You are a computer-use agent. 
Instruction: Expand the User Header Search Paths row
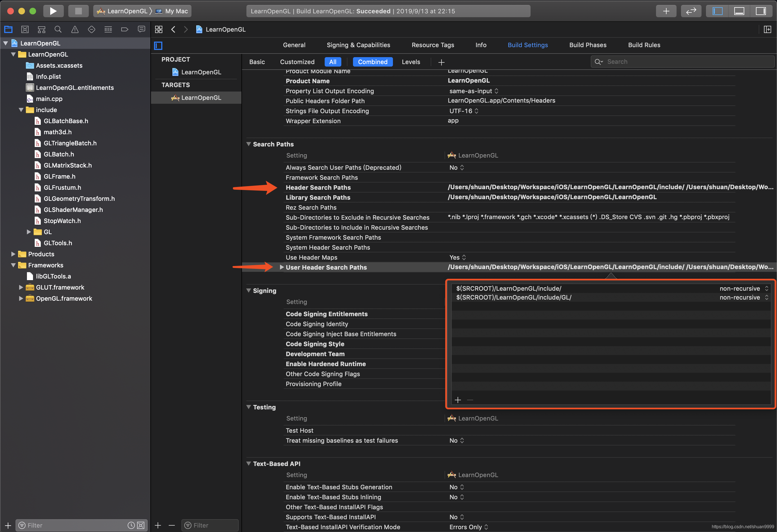(282, 267)
